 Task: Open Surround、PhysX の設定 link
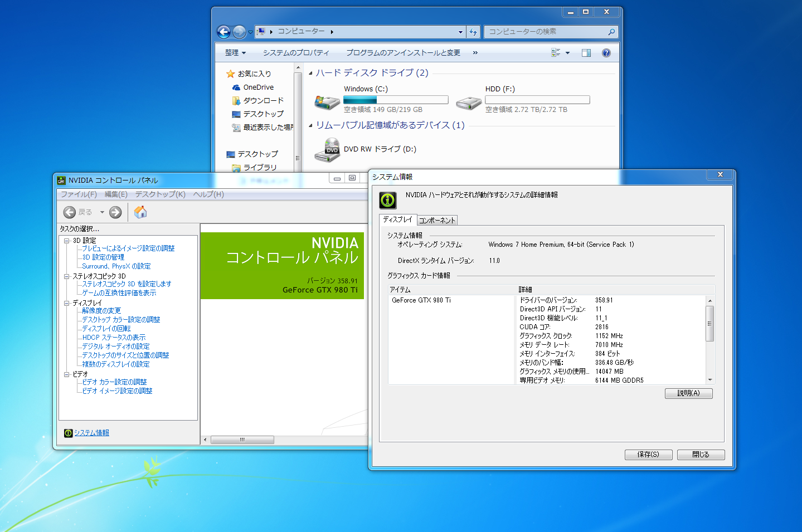click(116, 266)
